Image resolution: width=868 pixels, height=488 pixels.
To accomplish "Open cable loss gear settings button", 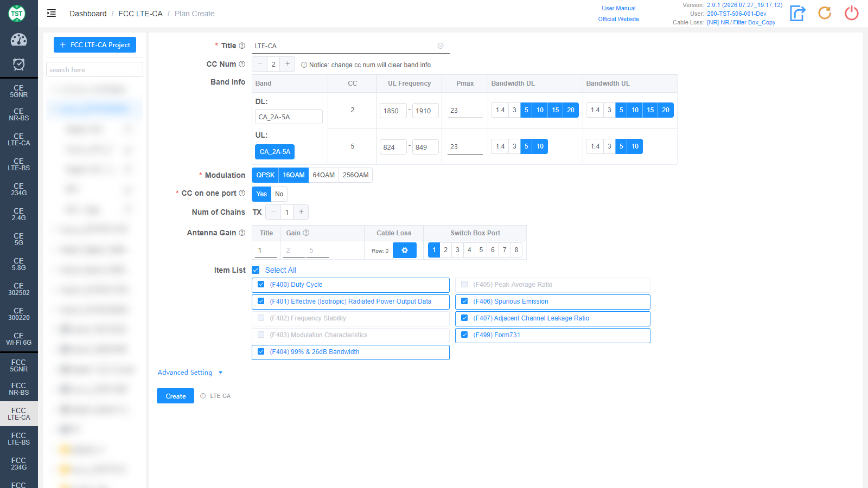I will pyautogui.click(x=405, y=251).
